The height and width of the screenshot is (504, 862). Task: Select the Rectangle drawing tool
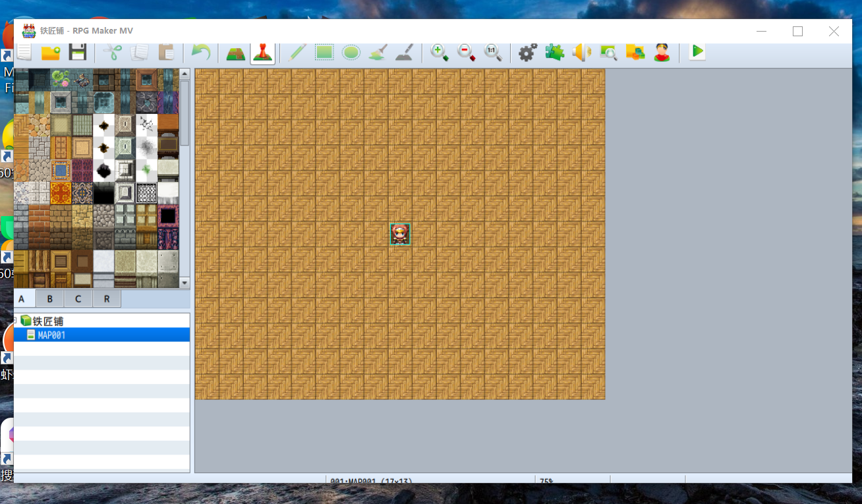tap(324, 52)
